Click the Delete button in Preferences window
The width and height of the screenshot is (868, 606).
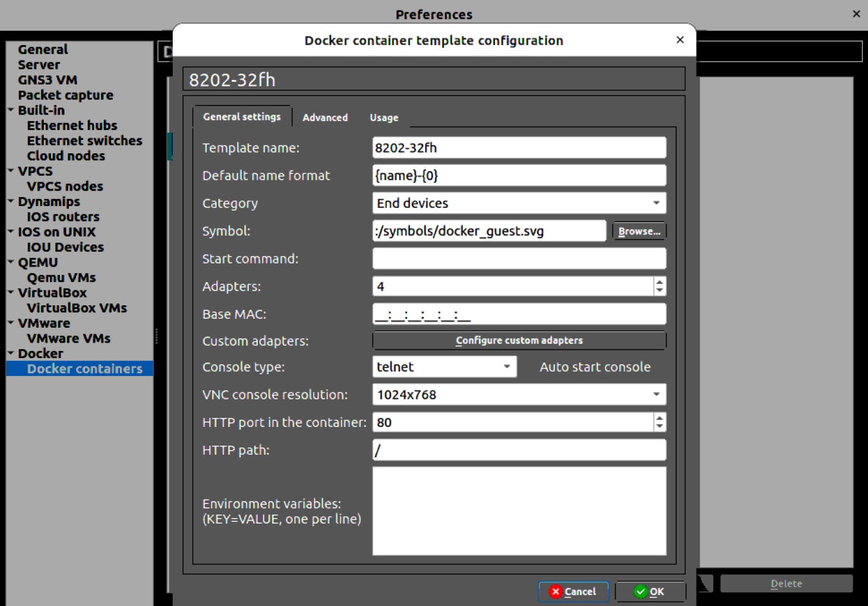tap(786, 583)
